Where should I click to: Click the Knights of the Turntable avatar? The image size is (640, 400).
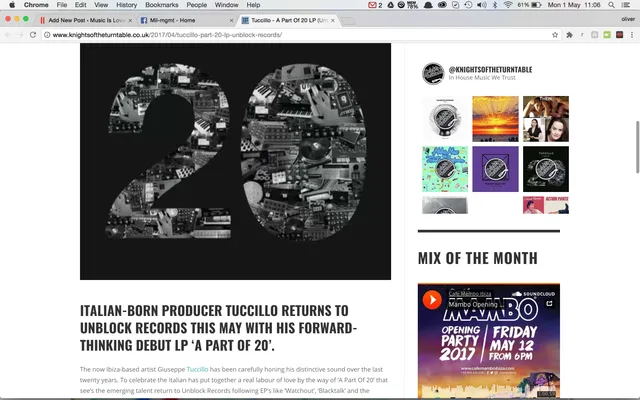point(433,73)
